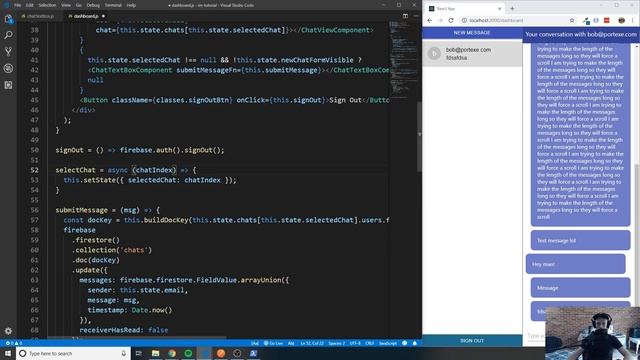The image size is (640, 360).
Task: Open Spotify from the Windows taskbar
Action: (188, 353)
